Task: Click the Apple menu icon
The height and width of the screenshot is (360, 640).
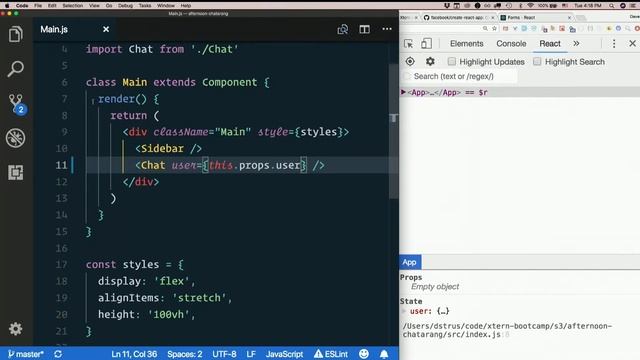Action: [x=7, y=6]
